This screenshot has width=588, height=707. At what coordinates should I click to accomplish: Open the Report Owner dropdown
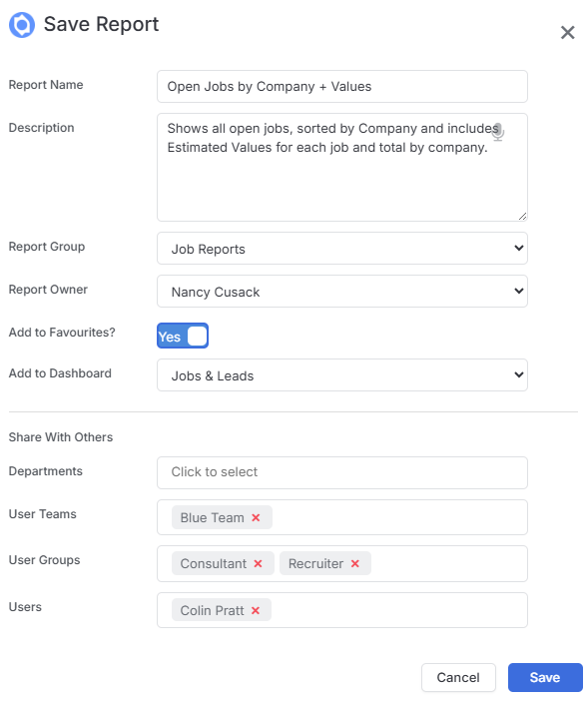pyautogui.click(x=342, y=292)
